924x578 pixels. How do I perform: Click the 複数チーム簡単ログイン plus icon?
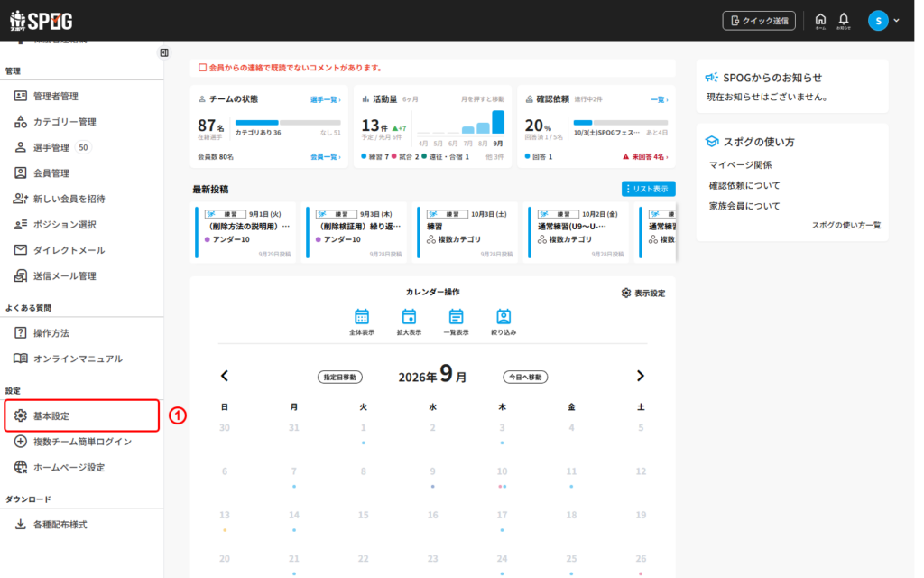(x=21, y=442)
